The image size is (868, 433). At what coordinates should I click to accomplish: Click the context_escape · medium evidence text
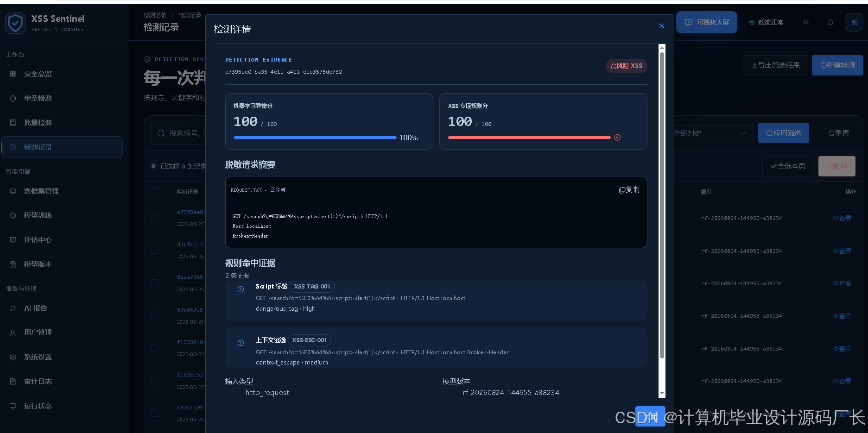point(292,363)
